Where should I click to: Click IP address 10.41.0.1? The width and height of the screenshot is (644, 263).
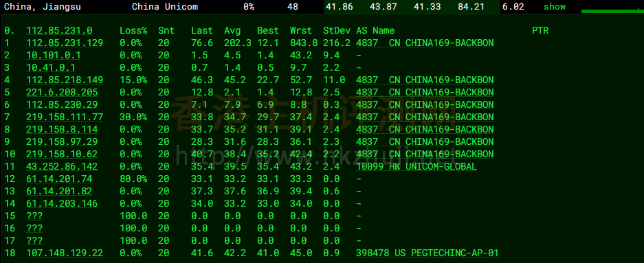pyautogui.click(x=51, y=68)
